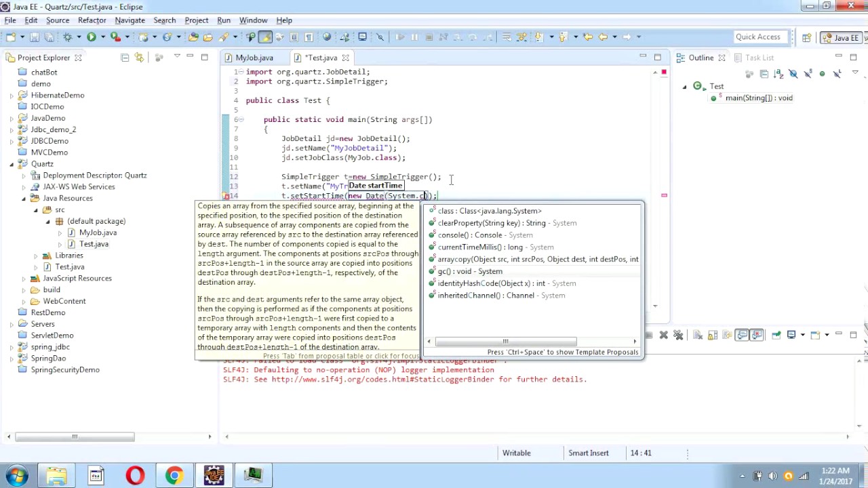Screen dimensions: 868x488
Task: Open the File menu
Action: 10,20
